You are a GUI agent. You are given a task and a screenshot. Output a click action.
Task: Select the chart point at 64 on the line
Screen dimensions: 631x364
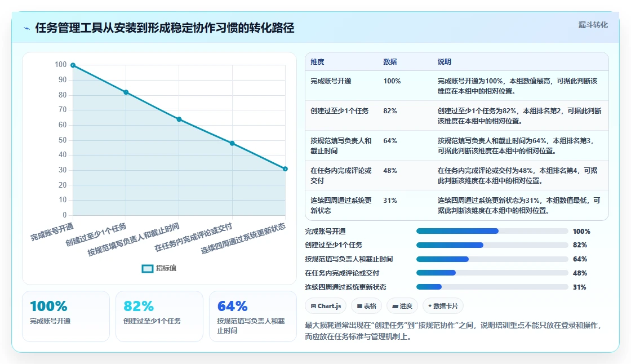tap(179, 119)
